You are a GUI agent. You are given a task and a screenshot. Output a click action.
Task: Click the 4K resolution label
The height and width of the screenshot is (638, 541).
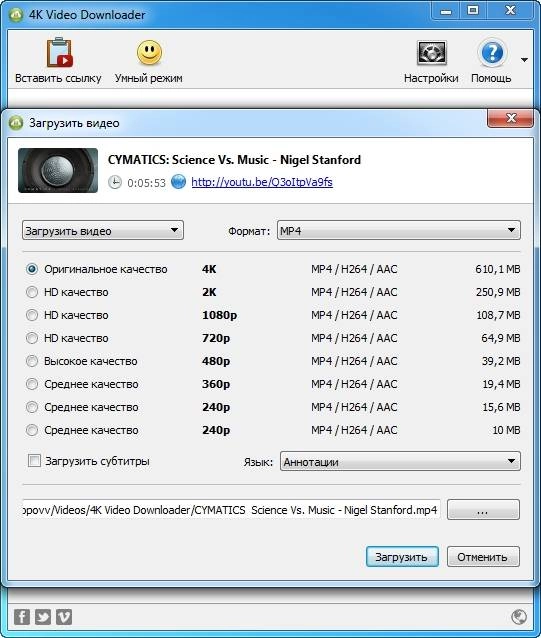coord(209,269)
